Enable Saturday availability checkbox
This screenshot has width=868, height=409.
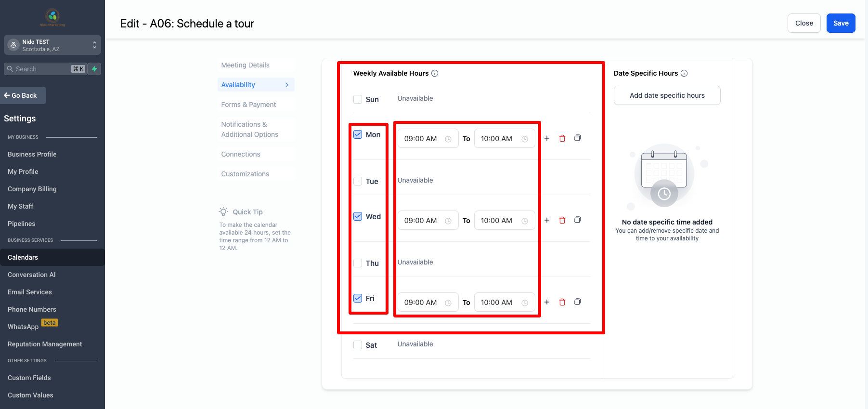pyautogui.click(x=358, y=345)
